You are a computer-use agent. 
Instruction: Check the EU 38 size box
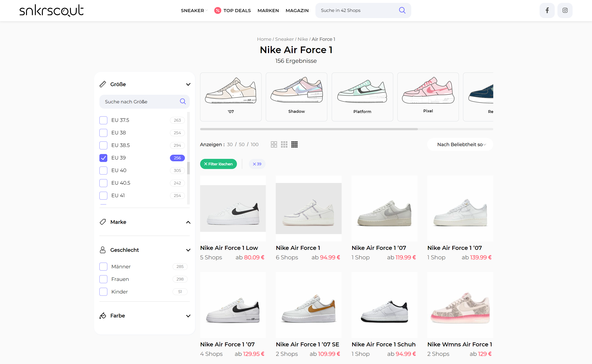tap(103, 133)
